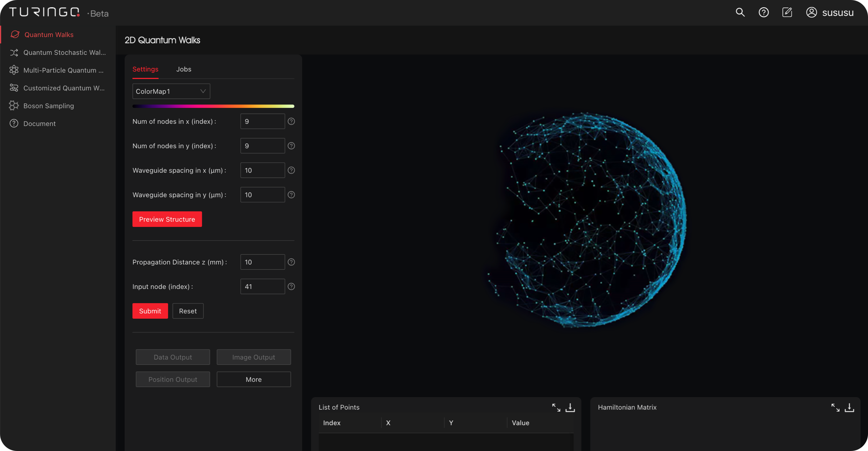Show help for nodes in x
The width and height of the screenshot is (868, 451).
click(291, 122)
